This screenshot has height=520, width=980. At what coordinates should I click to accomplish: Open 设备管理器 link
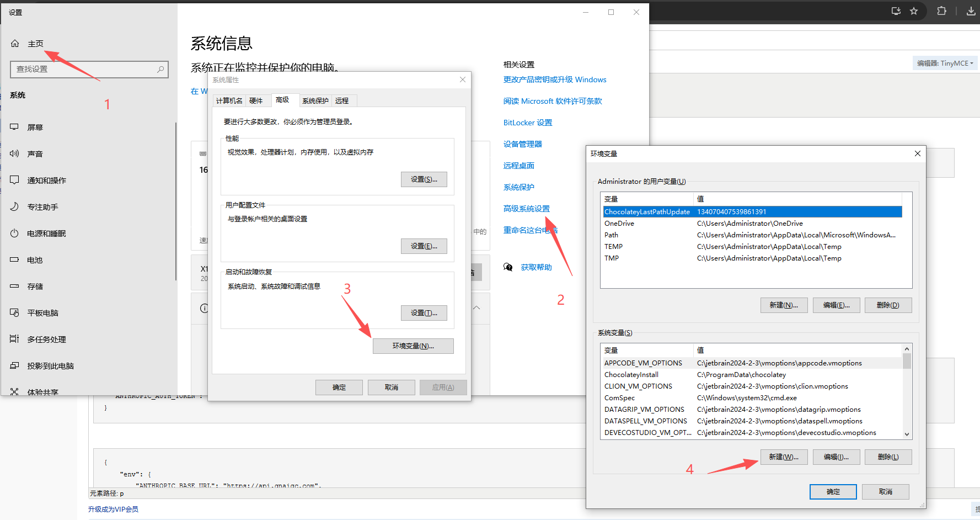(x=523, y=144)
